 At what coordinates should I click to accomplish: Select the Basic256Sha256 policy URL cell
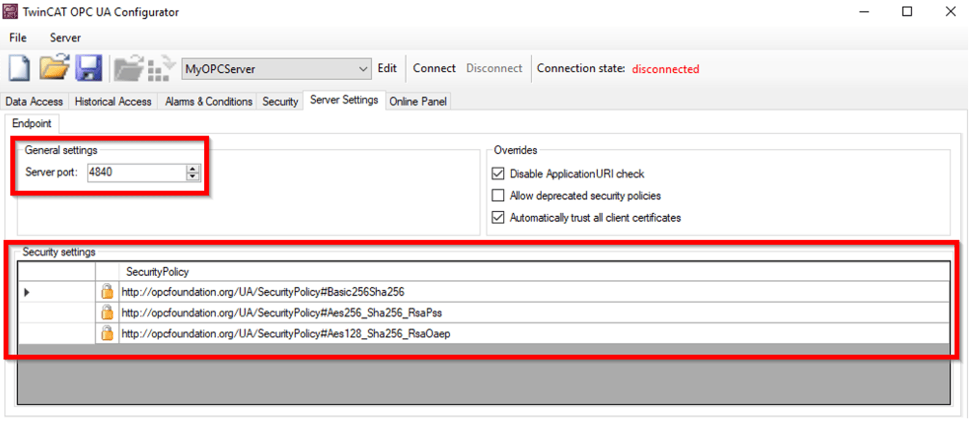click(x=534, y=292)
